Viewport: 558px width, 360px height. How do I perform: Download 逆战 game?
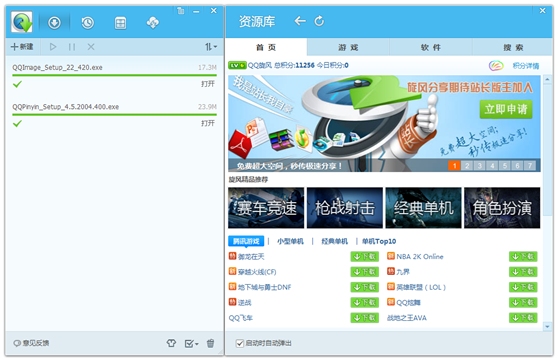pyautogui.click(x=364, y=302)
